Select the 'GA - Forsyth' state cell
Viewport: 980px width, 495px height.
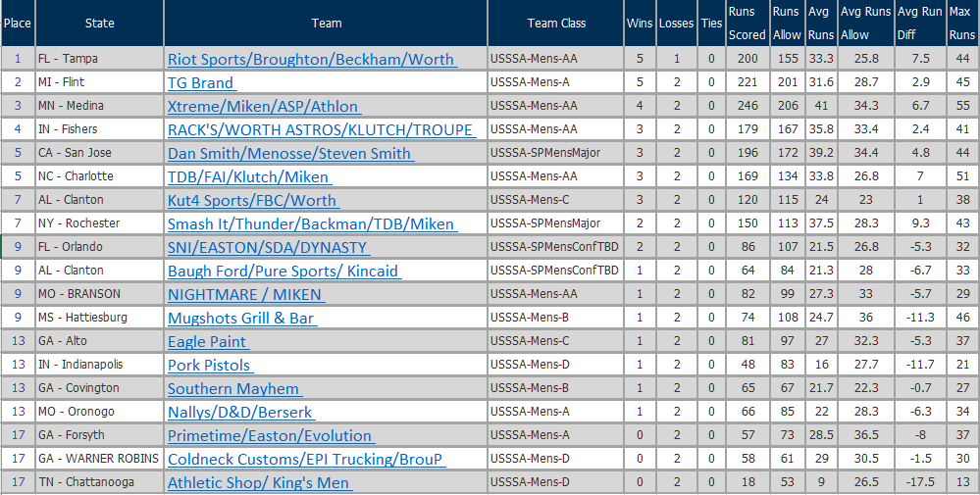[x=99, y=434]
